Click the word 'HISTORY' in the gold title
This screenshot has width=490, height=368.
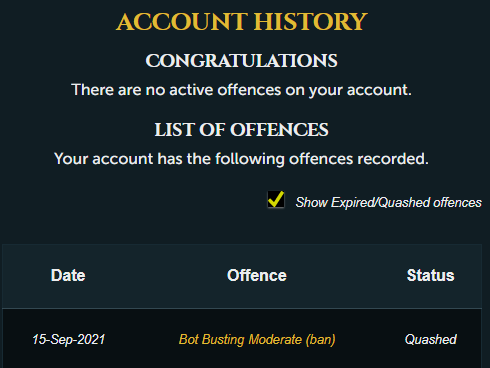(311, 22)
